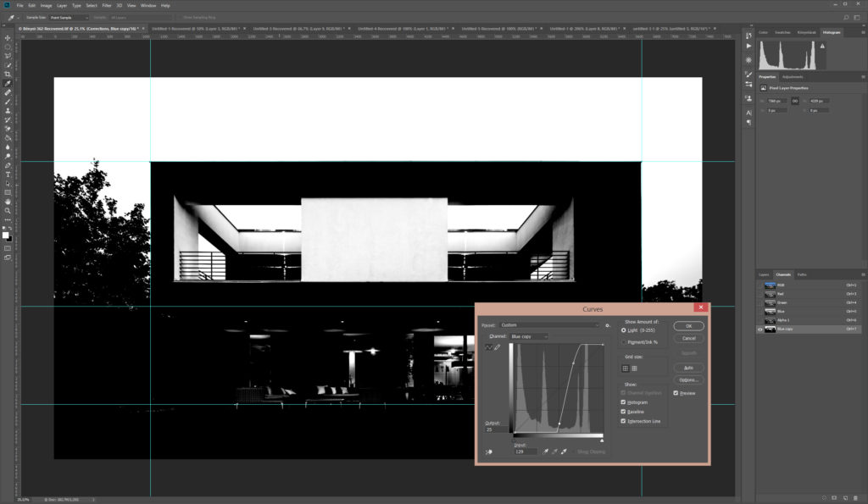The image size is (868, 504).
Task: Toggle visibility of Blue copy channel
Action: click(760, 330)
